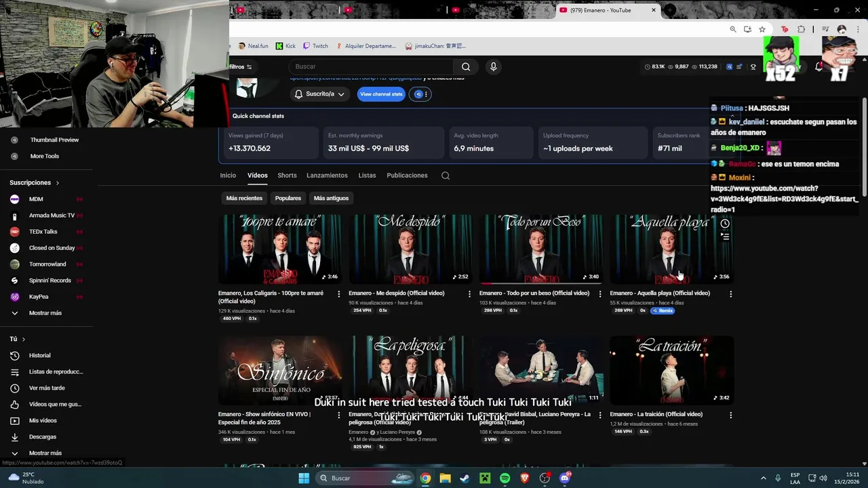This screenshot has width=868, height=488.
Task: Switch to the Inicio channel tab
Action: tap(228, 176)
